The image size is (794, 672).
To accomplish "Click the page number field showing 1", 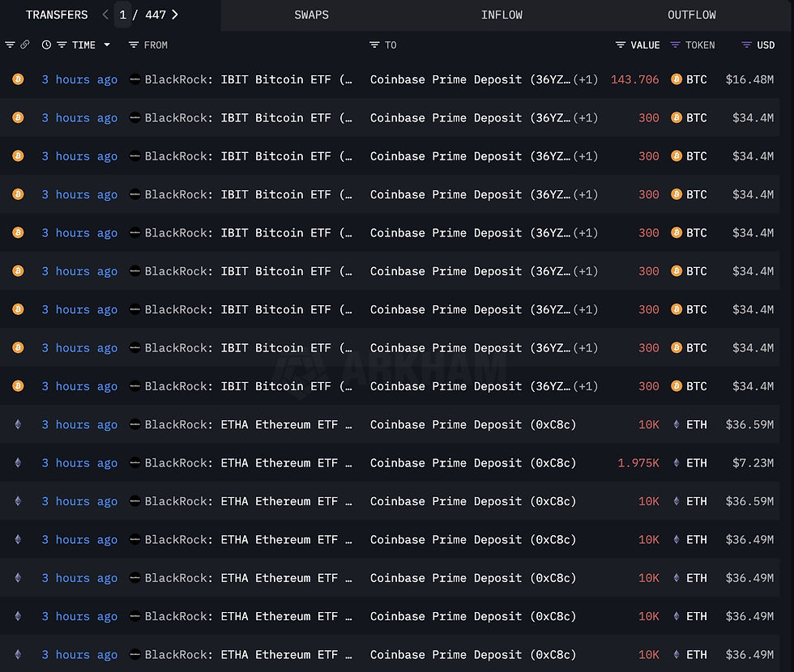I will tap(122, 14).
